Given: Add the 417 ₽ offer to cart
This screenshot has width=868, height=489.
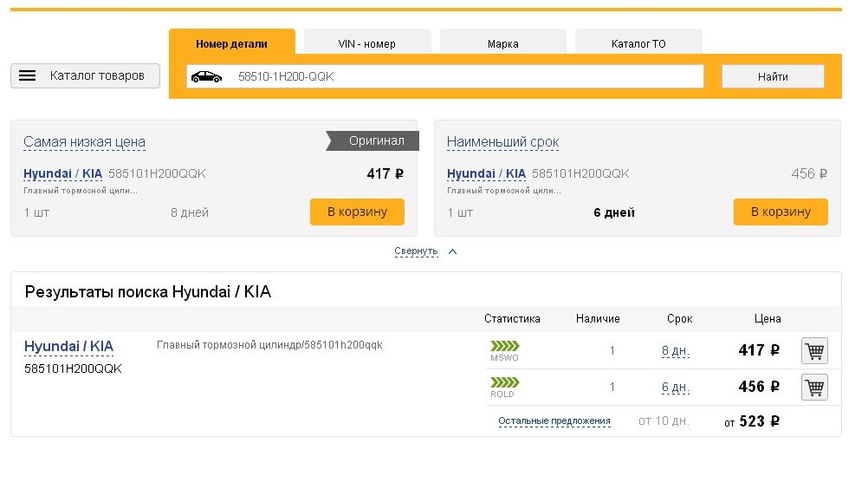Looking at the screenshot, I should pyautogui.click(x=814, y=351).
